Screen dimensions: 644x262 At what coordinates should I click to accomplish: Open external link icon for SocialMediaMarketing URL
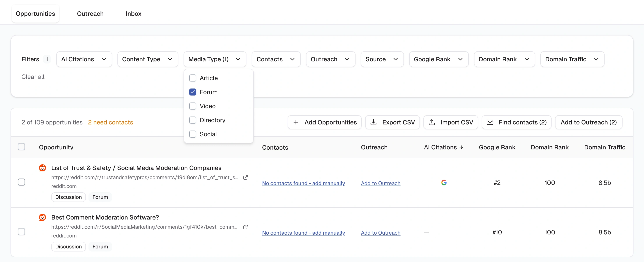[246, 227]
